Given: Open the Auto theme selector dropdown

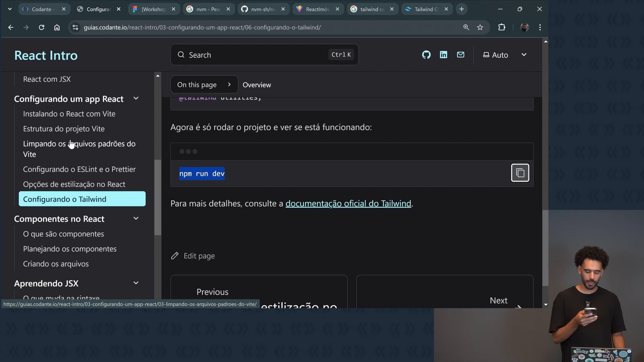Looking at the screenshot, I should pos(504,55).
